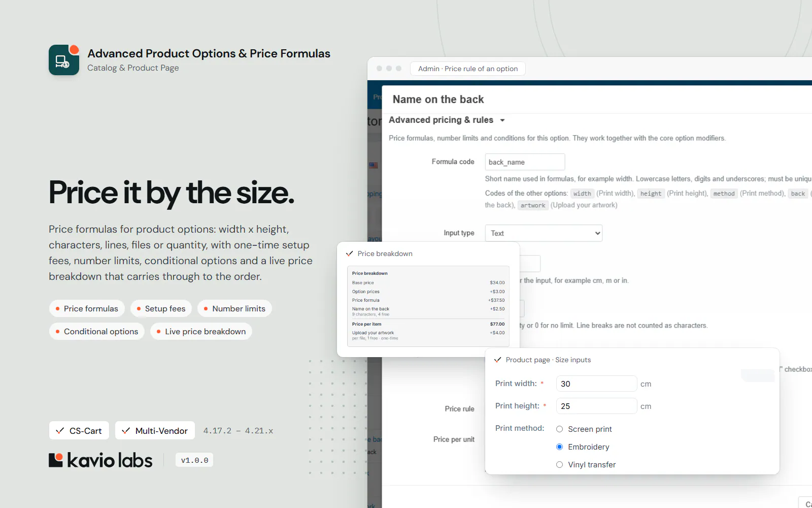Click the green Advanced Product Options app icon
The width and height of the screenshot is (812, 508).
(64, 60)
